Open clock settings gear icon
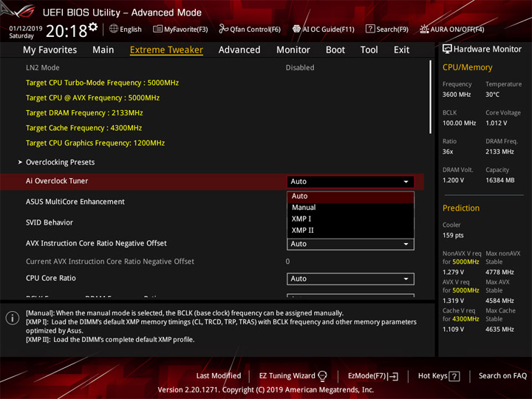Image resolution: width=532 pixels, height=399 pixels. [x=93, y=27]
